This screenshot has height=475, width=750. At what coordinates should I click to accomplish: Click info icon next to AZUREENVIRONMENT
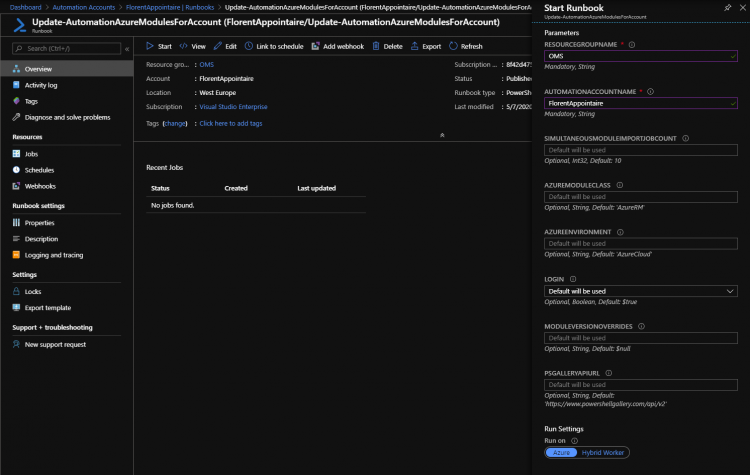[620, 232]
